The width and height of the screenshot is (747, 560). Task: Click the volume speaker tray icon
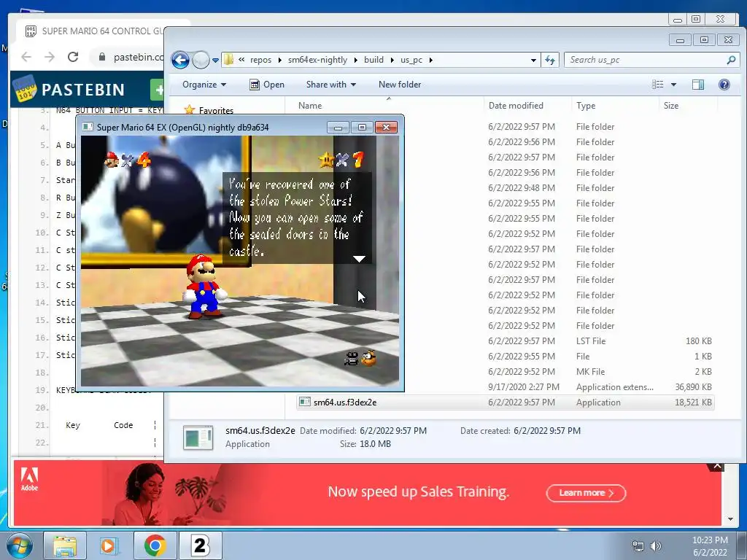tap(656, 546)
